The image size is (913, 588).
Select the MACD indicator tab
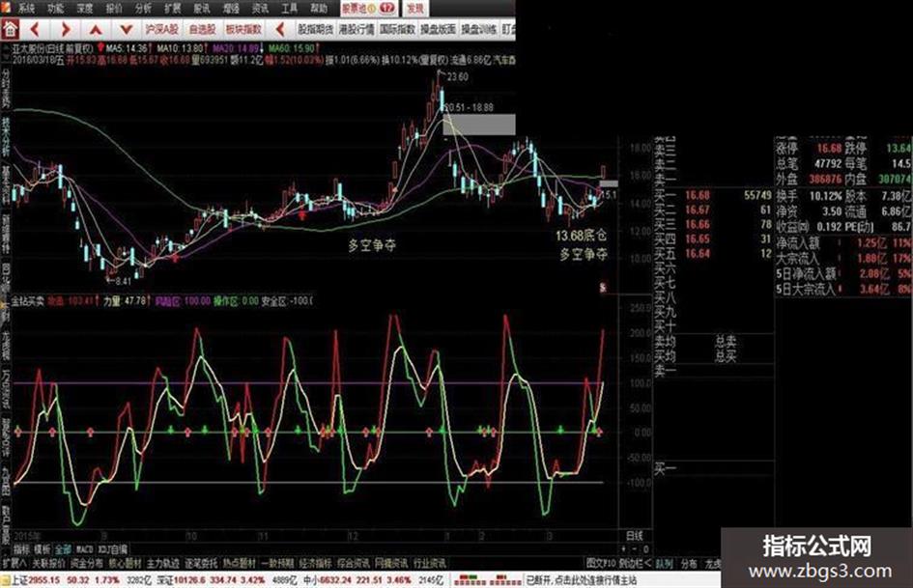coord(84,549)
